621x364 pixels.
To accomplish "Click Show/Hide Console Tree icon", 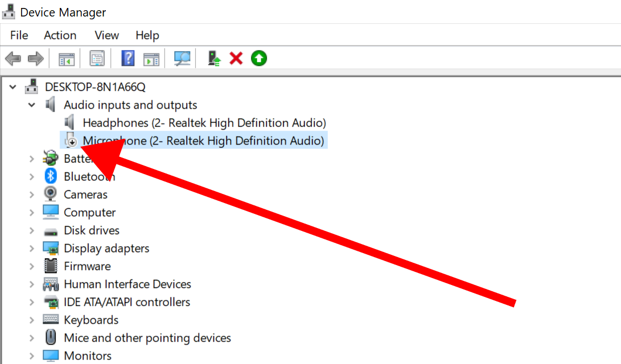I will click(67, 58).
